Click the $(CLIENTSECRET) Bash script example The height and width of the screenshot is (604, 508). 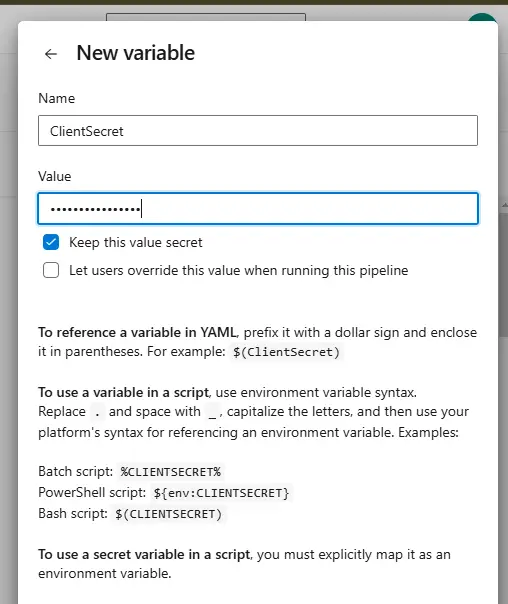click(168, 514)
